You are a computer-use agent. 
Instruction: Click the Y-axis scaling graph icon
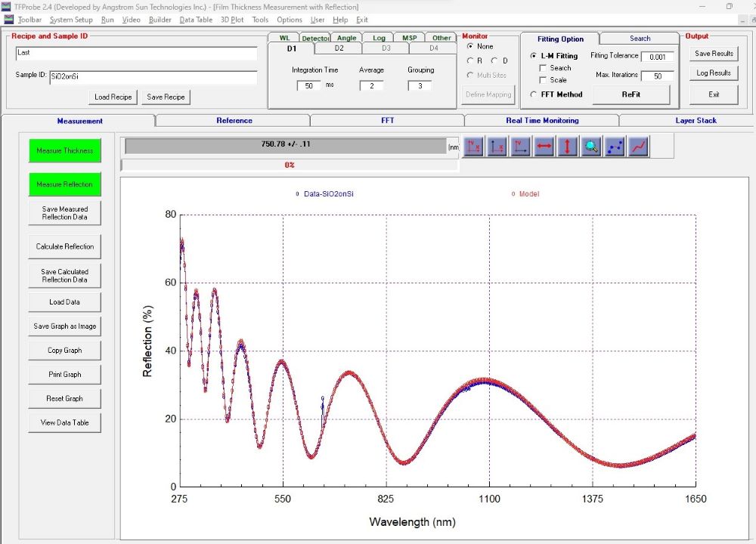[x=520, y=146]
